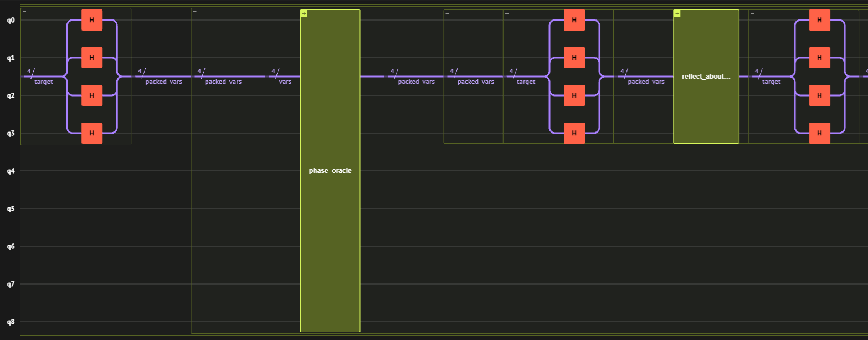Click the H gate on q0 in the leftmost block
Viewport: 868px width, 340px height.
coord(92,20)
